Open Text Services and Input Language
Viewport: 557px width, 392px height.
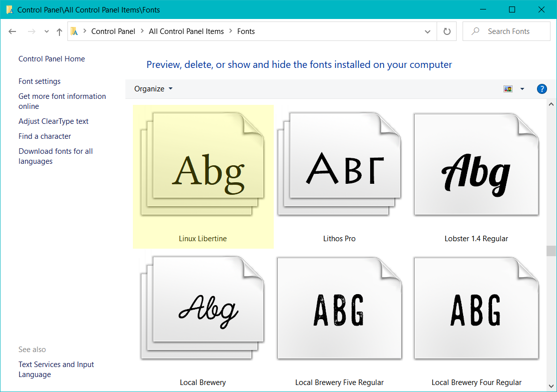click(56, 369)
